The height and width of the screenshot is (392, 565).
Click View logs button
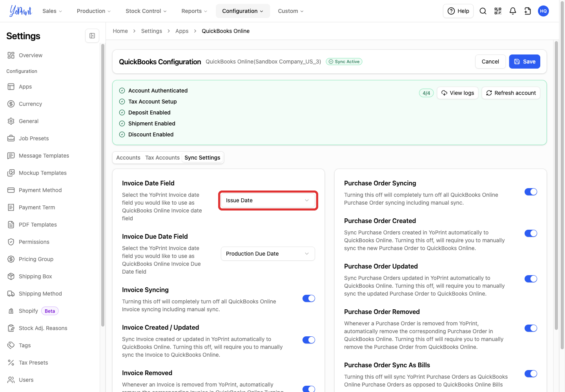click(x=457, y=93)
